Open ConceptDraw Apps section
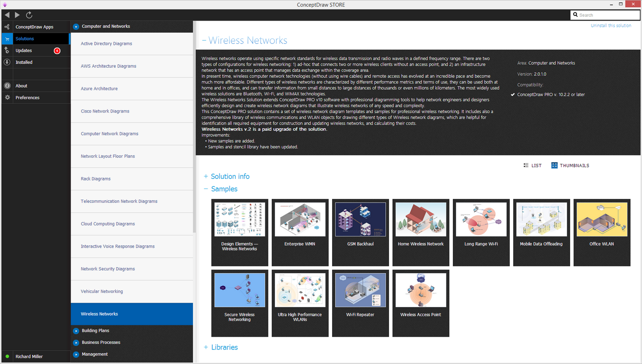This screenshot has height=364, width=642. click(x=36, y=27)
